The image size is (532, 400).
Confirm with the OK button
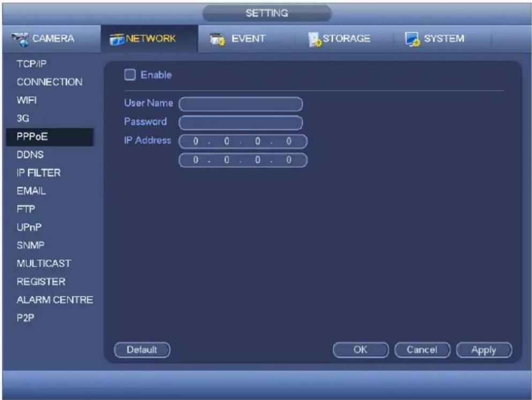[361, 350]
